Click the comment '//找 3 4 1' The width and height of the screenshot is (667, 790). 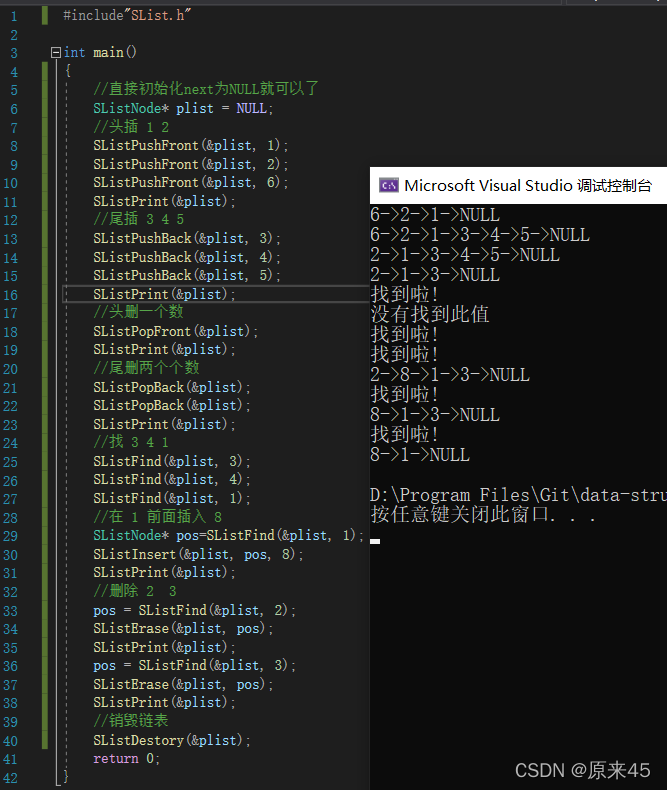point(131,442)
